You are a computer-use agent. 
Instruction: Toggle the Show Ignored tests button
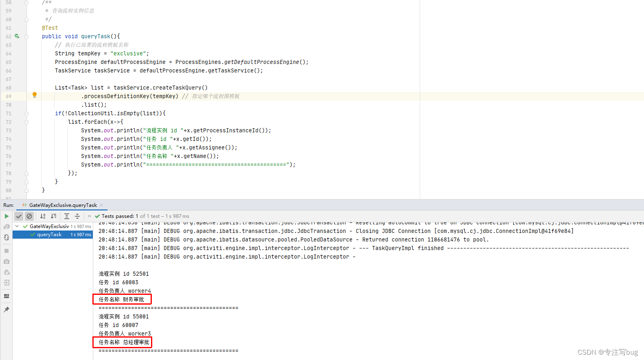click(29, 216)
